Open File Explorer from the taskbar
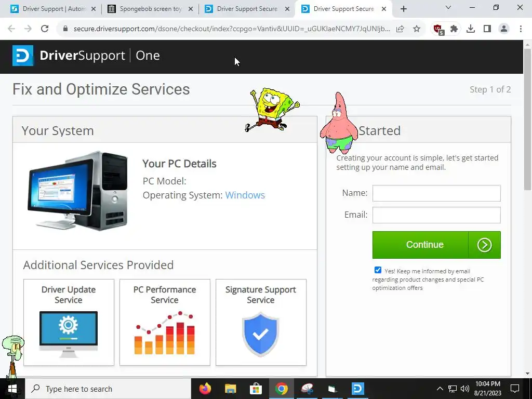This screenshot has height=399, width=532. (230, 389)
